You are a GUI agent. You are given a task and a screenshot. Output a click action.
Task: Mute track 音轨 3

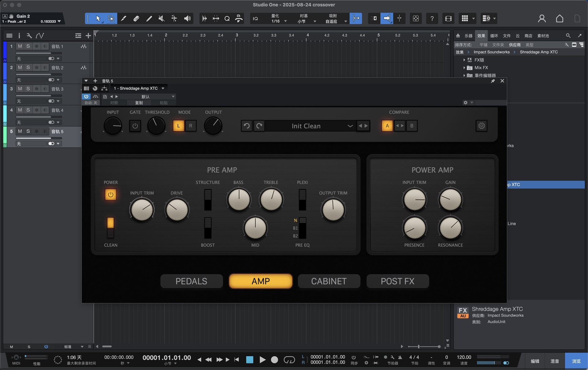pos(20,89)
